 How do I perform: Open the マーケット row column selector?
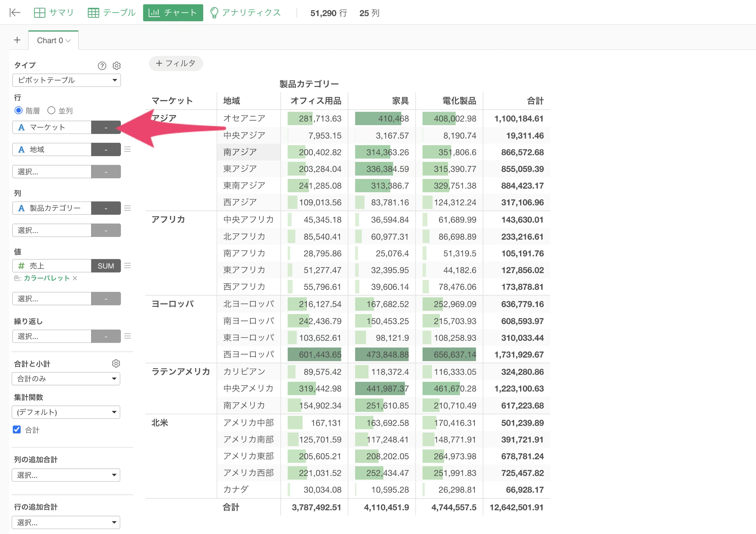pyautogui.click(x=52, y=127)
